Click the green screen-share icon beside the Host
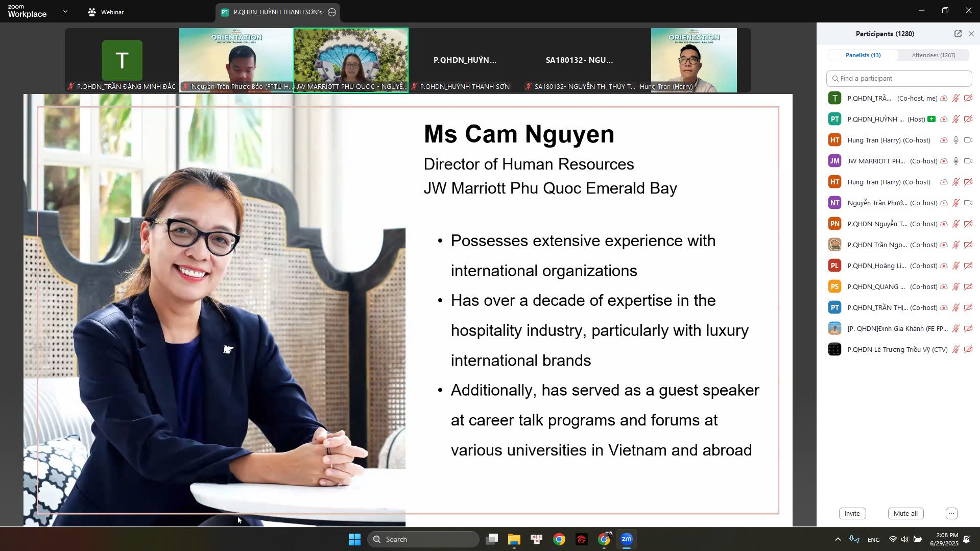 pyautogui.click(x=931, y=119)
